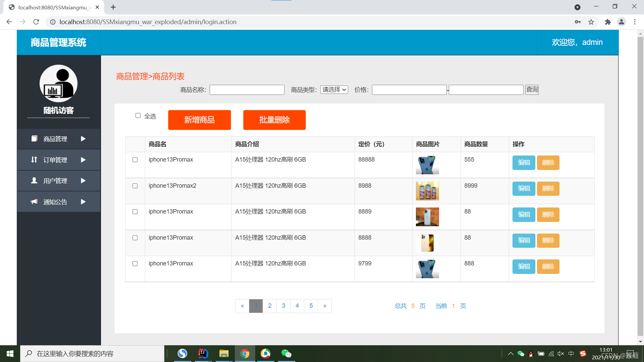Image resolution: width=644 pixels, height=362 pixels.
Task: Open File Explorer from taskbar
Action: point(224,354)
